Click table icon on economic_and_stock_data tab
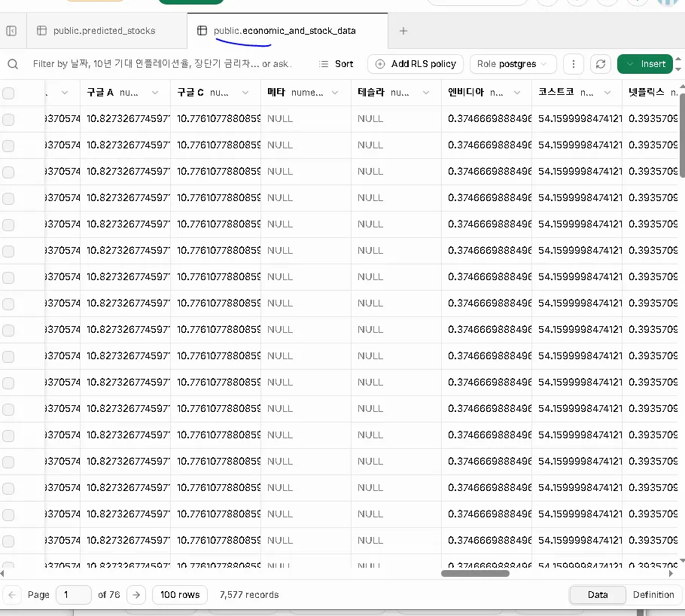 point(202,31)
